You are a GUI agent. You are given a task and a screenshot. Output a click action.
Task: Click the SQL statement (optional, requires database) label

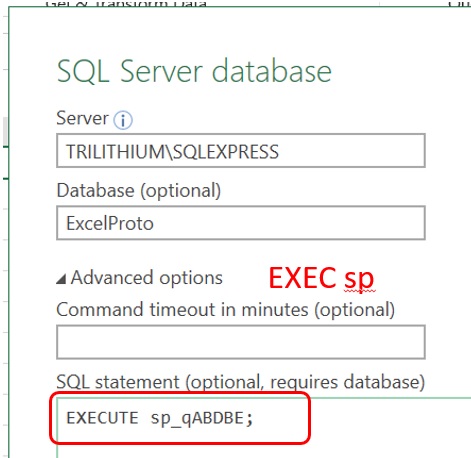tap(240, 382)
